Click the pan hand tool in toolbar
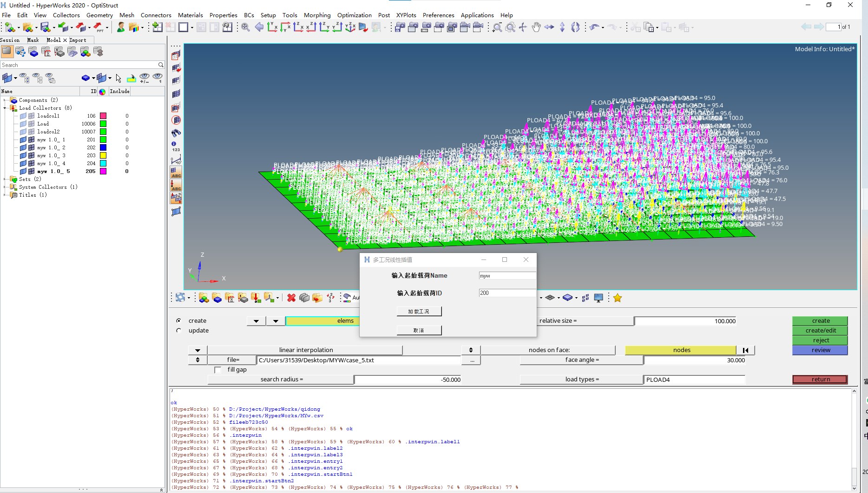Image resolution: width=868 pixels, height=493 pixels. point(536,27)
